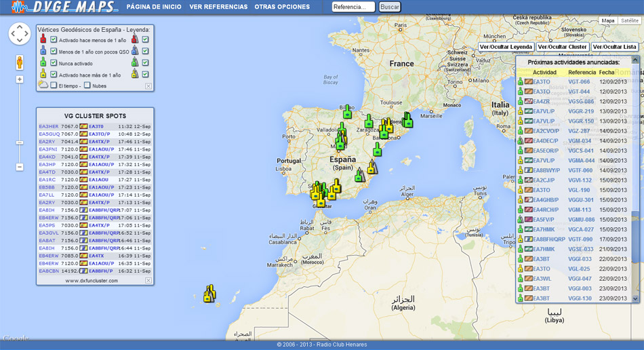Zoom out with the map minus button

[x=19, y=167]
